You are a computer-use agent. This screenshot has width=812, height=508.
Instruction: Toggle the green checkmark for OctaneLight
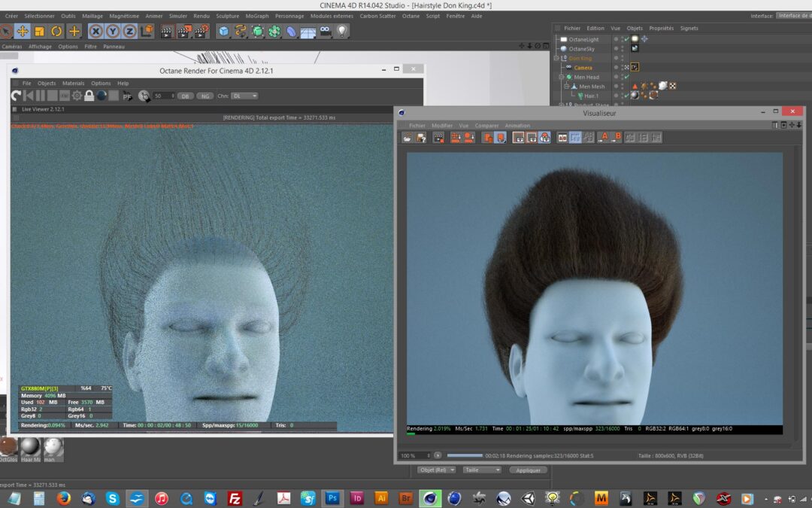tap(626, 38)
